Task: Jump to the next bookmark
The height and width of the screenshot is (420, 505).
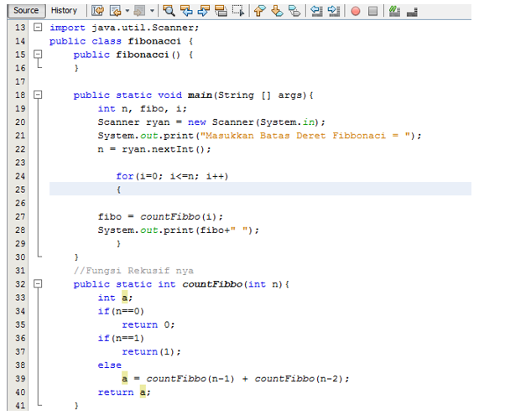Action: pos(277,11)
